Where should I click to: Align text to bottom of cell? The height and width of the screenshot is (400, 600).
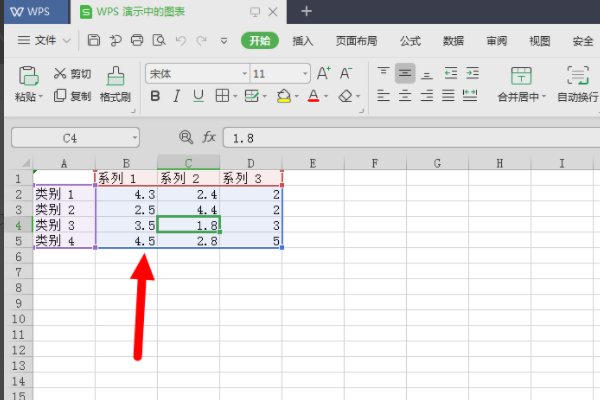click(x=427, y=75)
